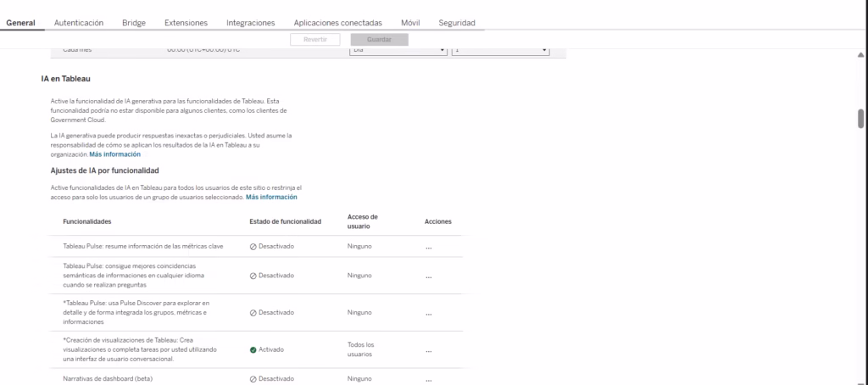The image size is (868, 385).
Task: Open actions menu for Creación de visualizaciones row
Action: click(x=428, y=350)
